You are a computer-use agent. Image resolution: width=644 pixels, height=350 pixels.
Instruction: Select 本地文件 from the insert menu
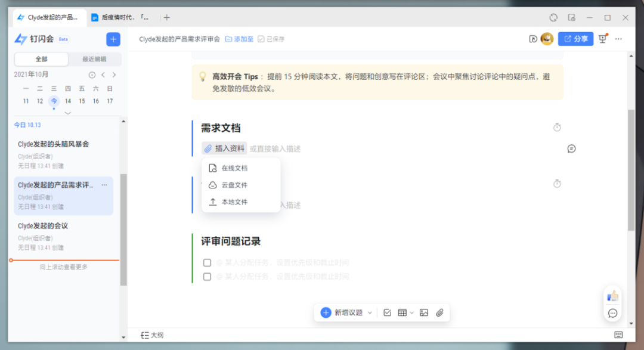[x=241, y=202]
